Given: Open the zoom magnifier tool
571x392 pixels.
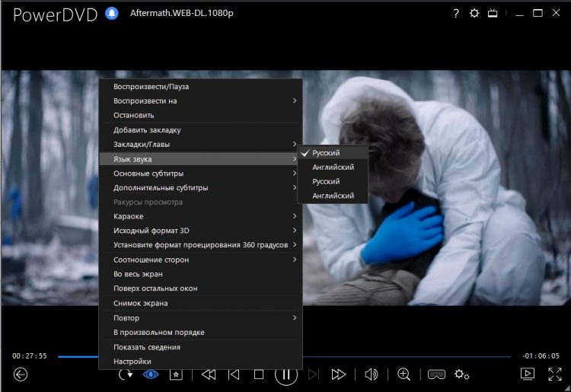Looking at the screenshot, I should [x=404, y=374].
